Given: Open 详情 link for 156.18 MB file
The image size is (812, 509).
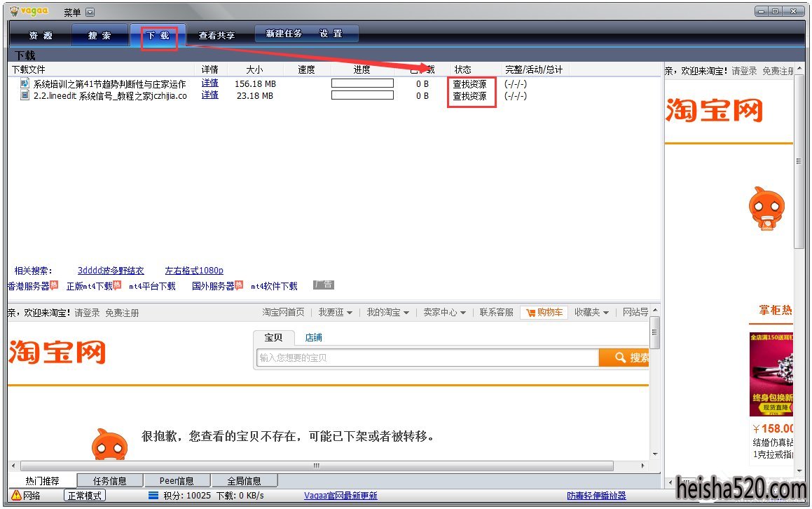Looking at the screenshot, I should click(209, 83).
